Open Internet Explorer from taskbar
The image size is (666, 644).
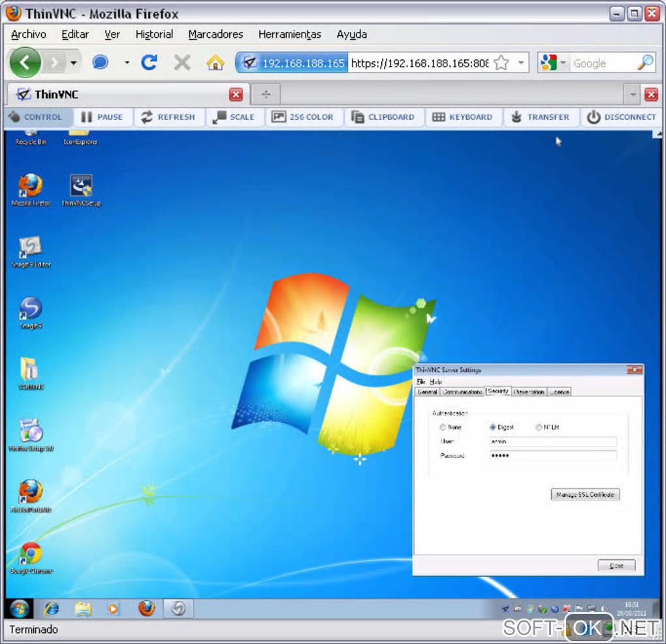click(52, 609)
